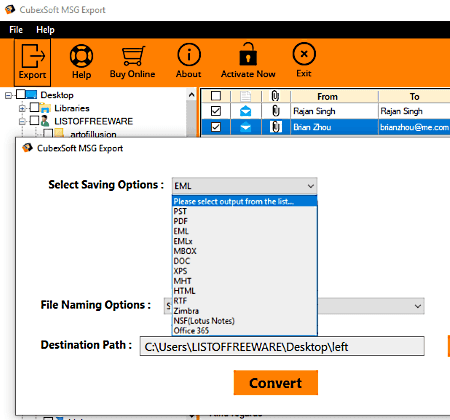Click the Convert button

click(276, 383)
